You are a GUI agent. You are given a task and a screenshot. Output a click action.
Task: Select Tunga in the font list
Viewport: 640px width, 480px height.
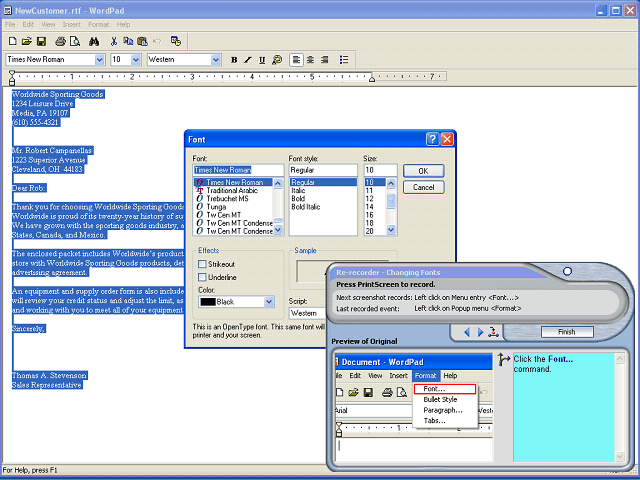[x=216, y=207]
